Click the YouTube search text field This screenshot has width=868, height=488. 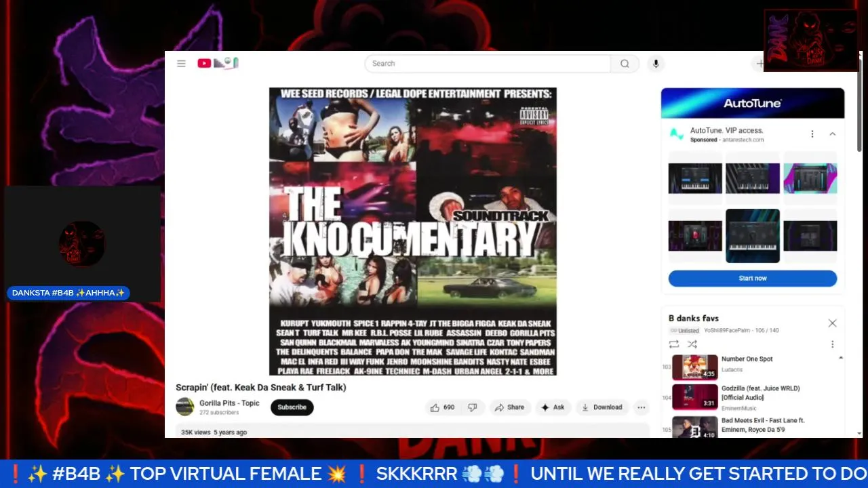488,64
